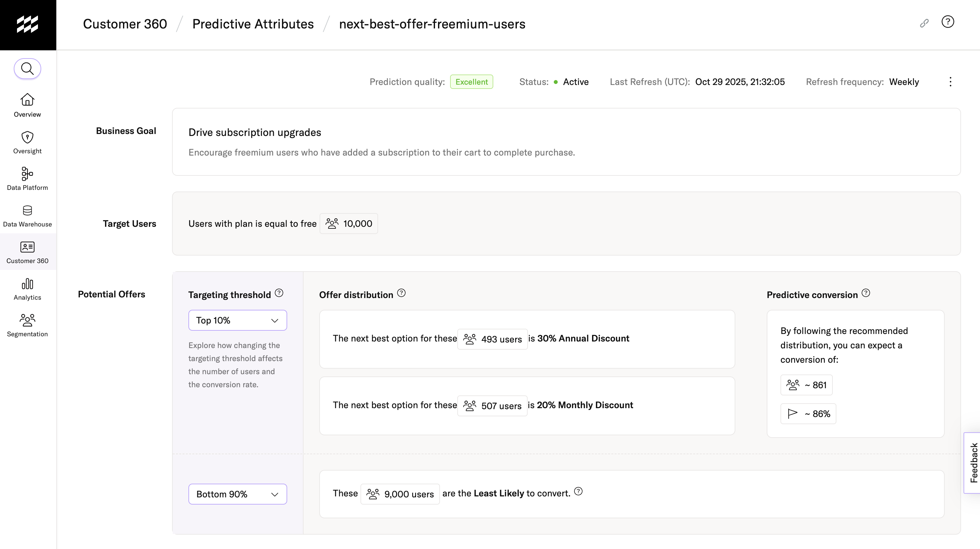Copy link using chain icon
Screen dimensions: 980x549
[x=924, y=24]
